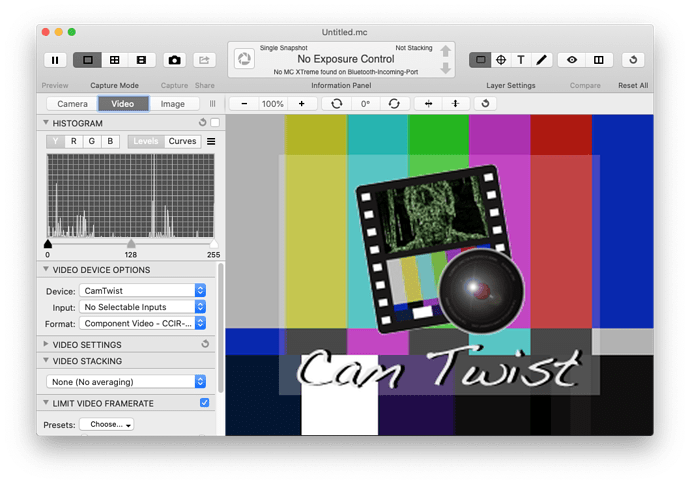Open the Share button
This screenshot has height=484, width=690.
click(204, 60)
